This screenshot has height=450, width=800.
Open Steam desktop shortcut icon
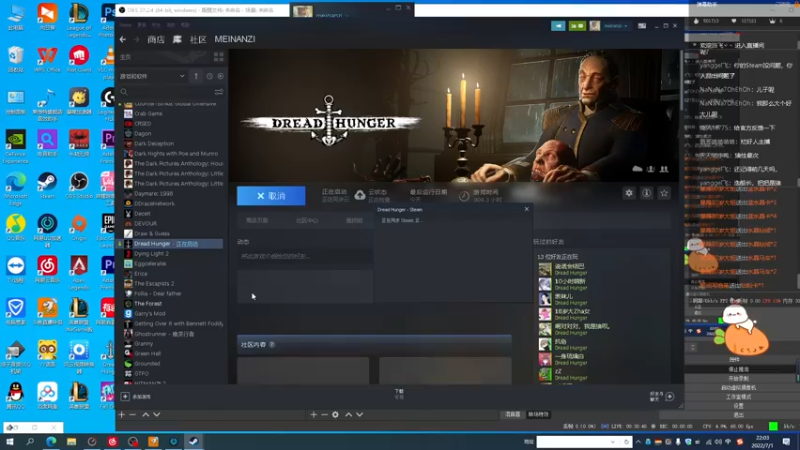coord(47,185)
